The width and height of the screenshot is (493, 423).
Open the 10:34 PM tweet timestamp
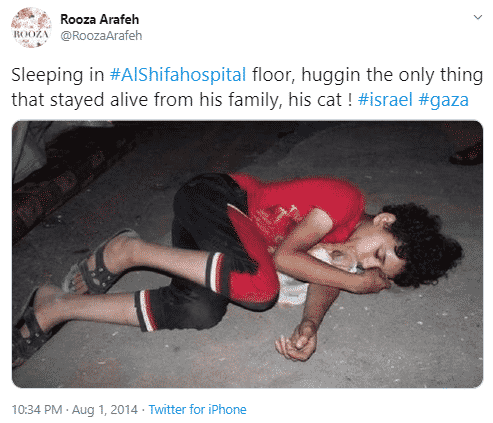coord(37,409)
